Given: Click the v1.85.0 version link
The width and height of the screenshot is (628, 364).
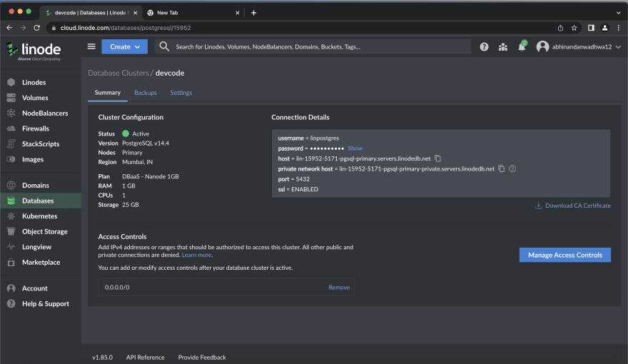Looking at the screenshot, I should [102, 357].
